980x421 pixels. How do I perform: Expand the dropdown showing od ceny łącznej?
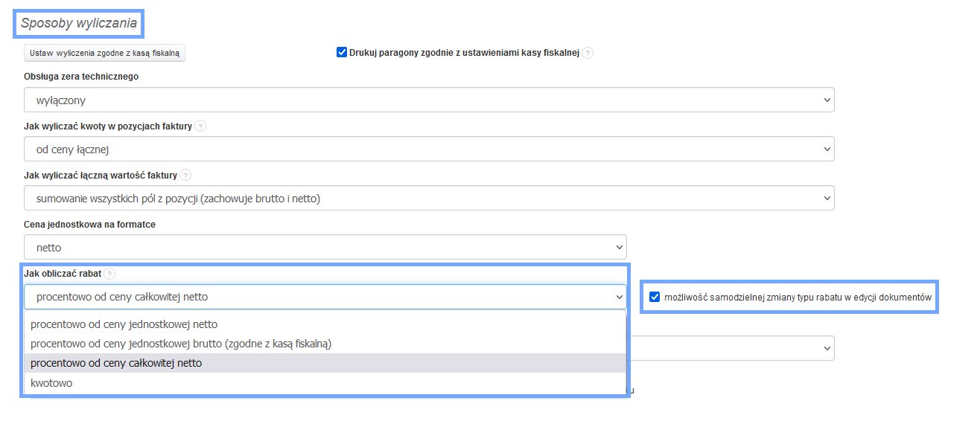429,149
